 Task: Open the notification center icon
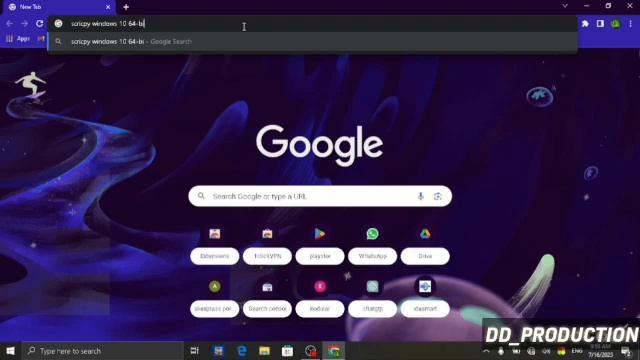tap(626, 351)
